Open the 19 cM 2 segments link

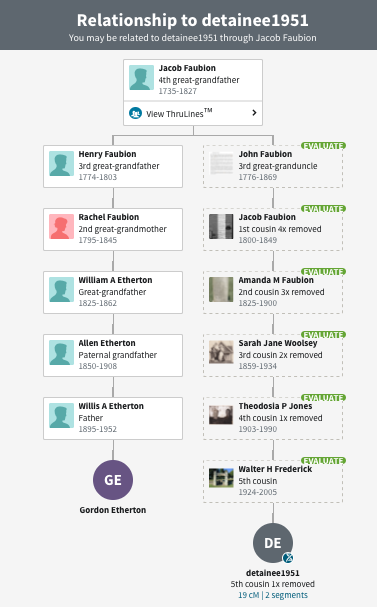point(273,595)
